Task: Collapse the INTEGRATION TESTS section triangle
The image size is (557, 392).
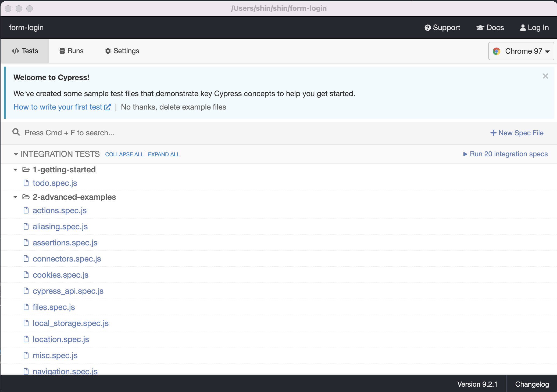Action: click(16, 154)
